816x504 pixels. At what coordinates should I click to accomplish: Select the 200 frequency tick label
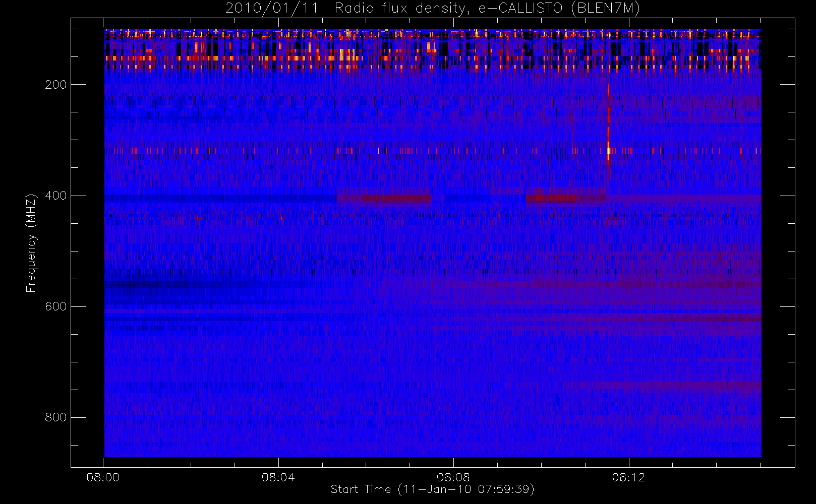click(56, 85)
